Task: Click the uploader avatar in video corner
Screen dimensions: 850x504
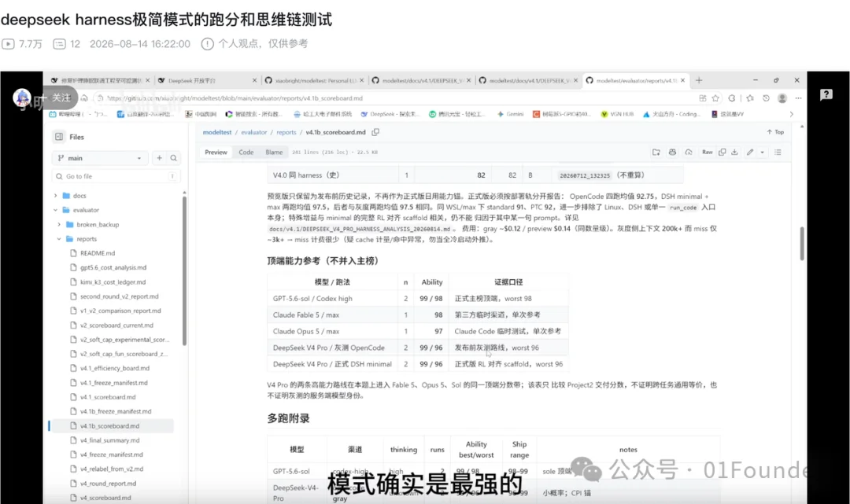Action: click(x=22, y=97)
